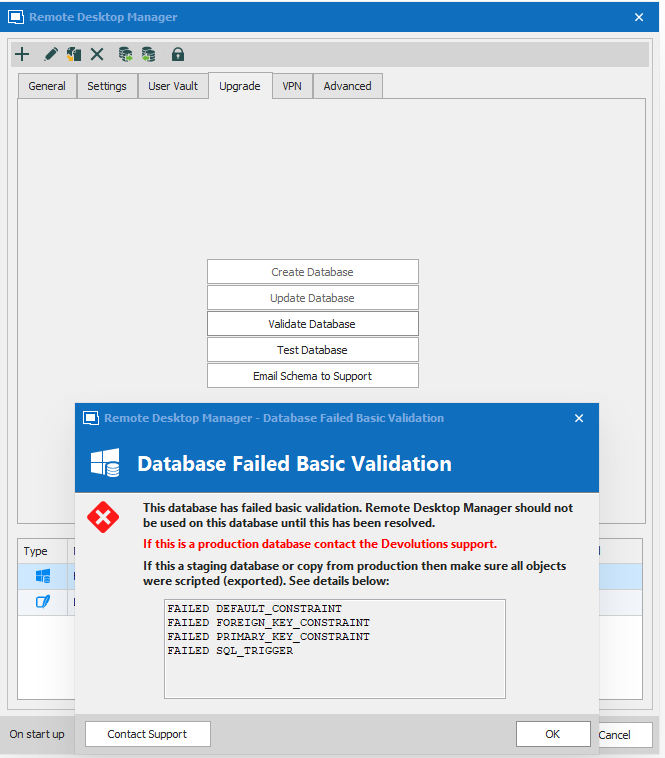Switch to the General tab
Screen dimensions: 665x758
(47, 86)
